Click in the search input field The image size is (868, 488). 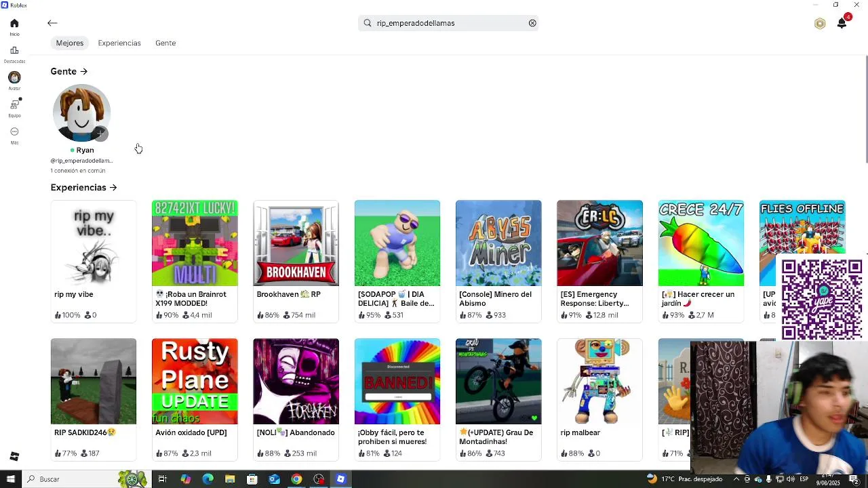click(448, 23)
